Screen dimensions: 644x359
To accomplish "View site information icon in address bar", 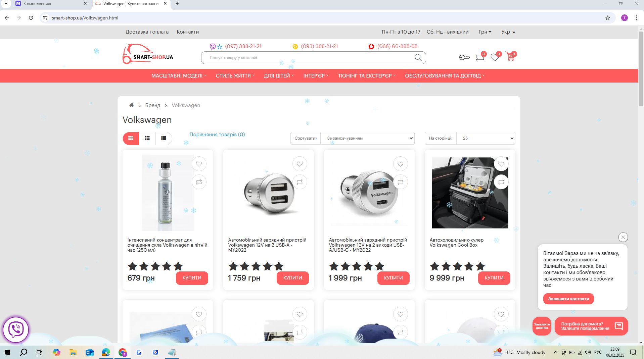I will click(x=45, y=18).
